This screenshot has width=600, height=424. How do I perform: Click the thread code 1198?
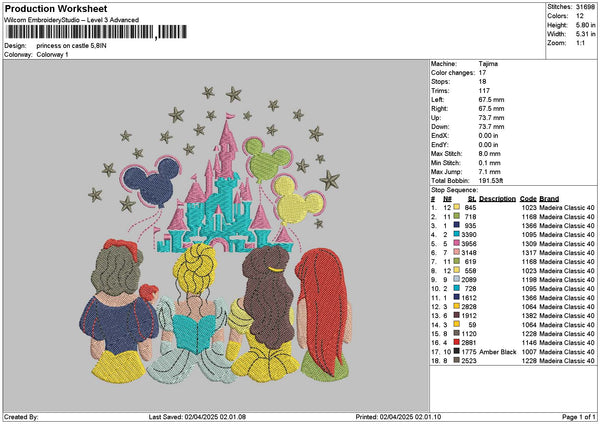tap(529, 280)
